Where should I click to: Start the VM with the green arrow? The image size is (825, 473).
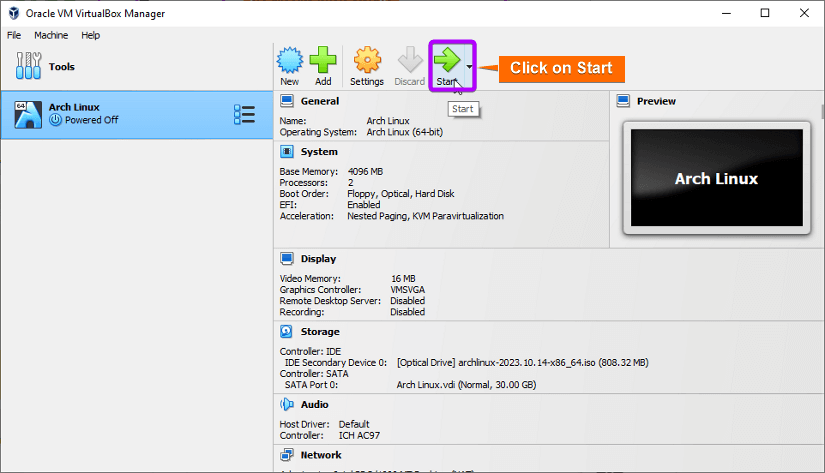(447, 59)
